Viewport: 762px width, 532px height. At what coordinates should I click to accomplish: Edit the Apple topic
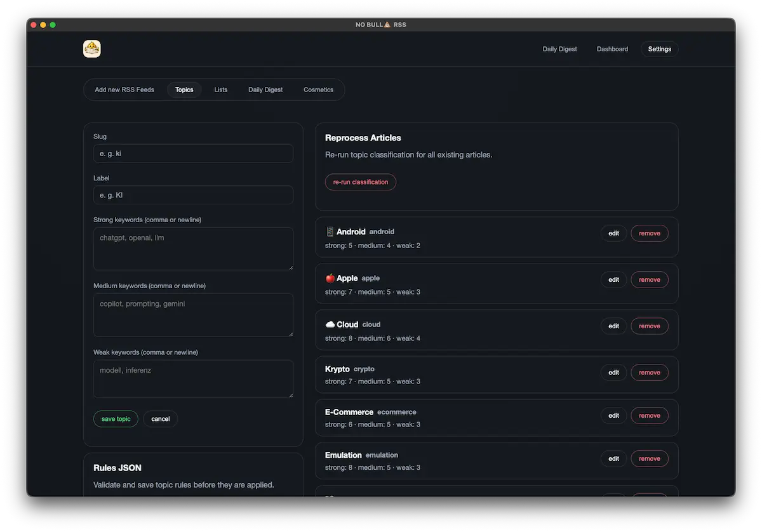click(x=613, y=279)
